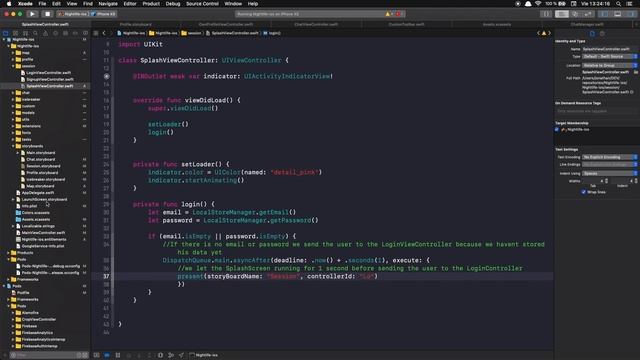Open Podfile in navigator
This screenshot has height=360, width=640.
click(x=23, y=293)
